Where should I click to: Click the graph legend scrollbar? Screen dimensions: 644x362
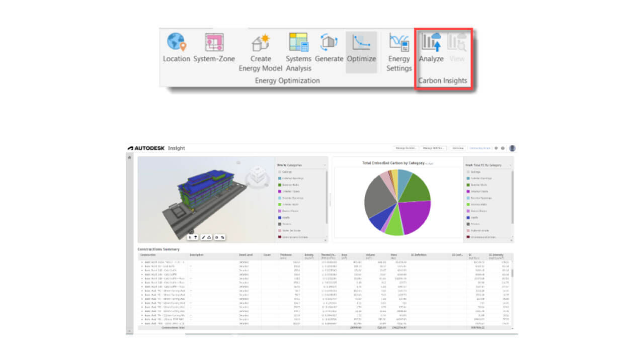tap(513, 197)
